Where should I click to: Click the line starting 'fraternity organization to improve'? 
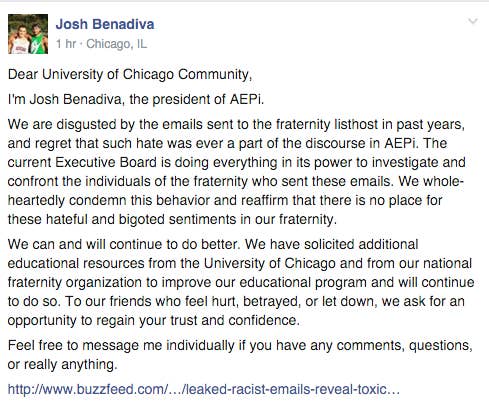(241, 282)
